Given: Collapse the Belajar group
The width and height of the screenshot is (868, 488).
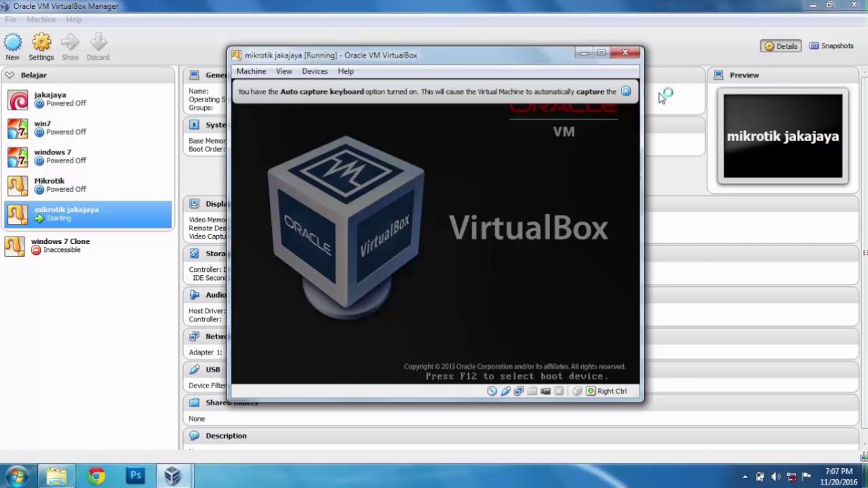Looking at the screenshot, I should pyautogui.click(x=9, y=75).
